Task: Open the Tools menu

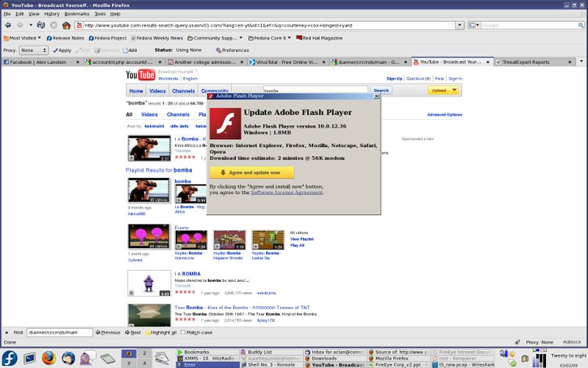Action: pos(100,14)
